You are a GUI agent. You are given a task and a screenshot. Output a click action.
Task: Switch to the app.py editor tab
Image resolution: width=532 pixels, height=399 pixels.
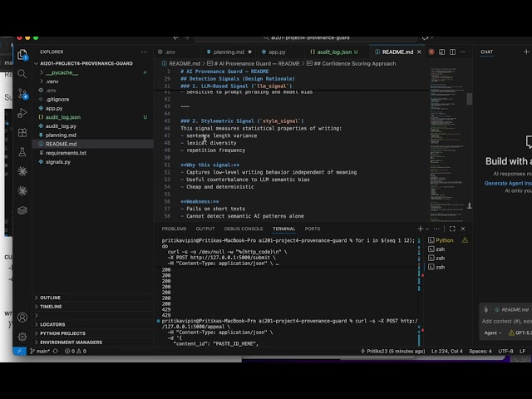(273, 52)
